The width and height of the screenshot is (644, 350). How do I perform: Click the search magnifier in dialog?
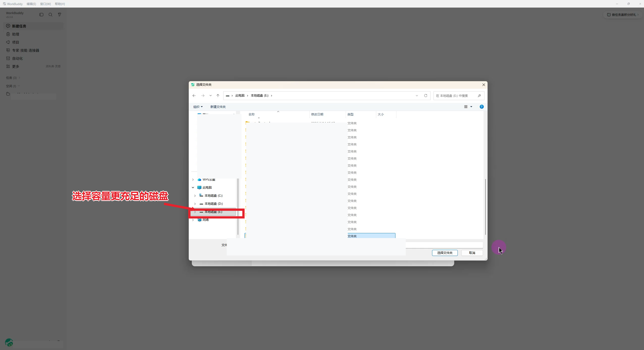[x=479, y=96]
